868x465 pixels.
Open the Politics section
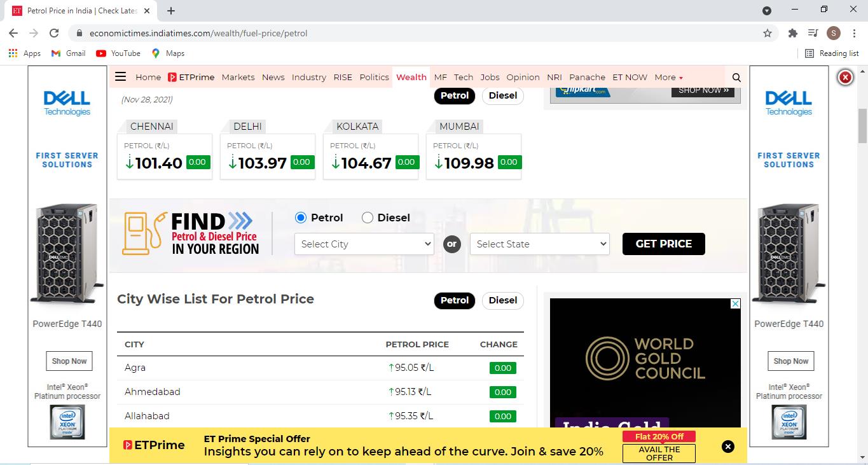pyautogui.click(x=374, y=77)
